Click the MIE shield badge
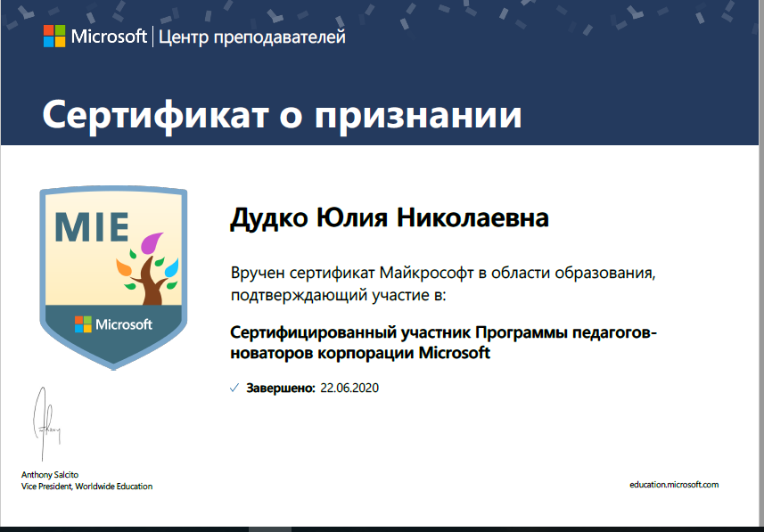 pyautogui.click(x=113, y=278)
